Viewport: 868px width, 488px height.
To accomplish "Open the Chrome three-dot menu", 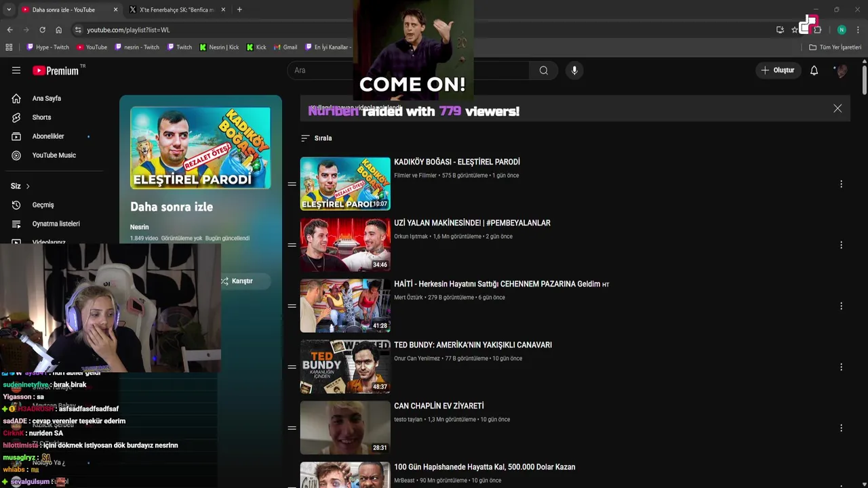I will [859, 30].
